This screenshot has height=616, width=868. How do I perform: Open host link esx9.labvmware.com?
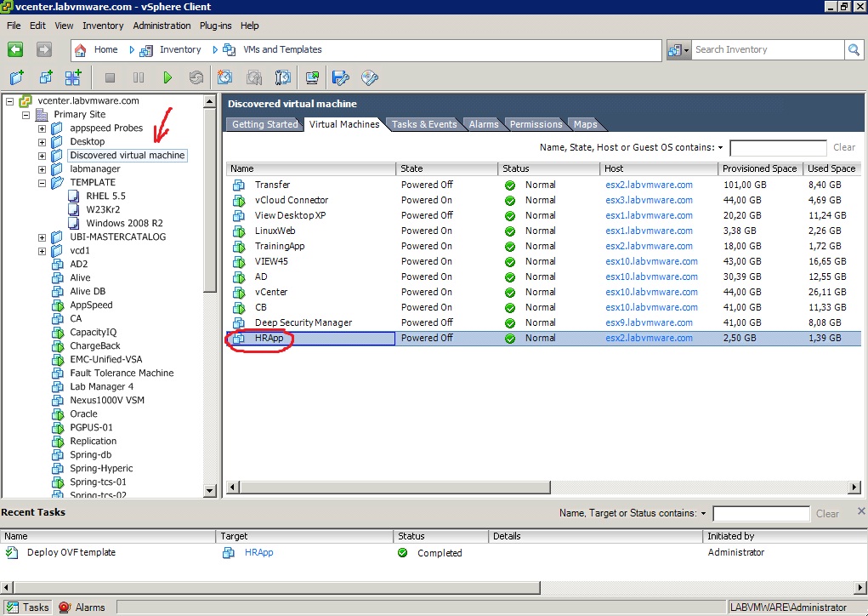tap(649, 322)
